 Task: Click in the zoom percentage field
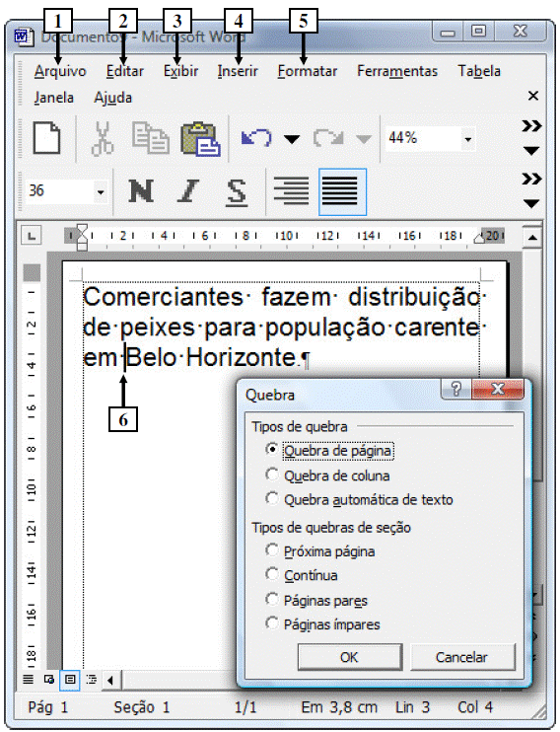point(423,138)
